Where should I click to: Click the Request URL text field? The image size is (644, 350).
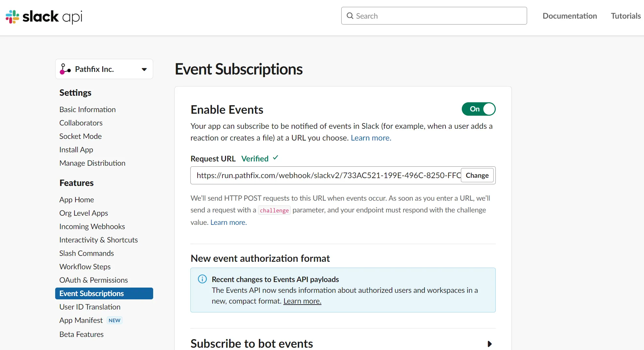tap(326, 175)
